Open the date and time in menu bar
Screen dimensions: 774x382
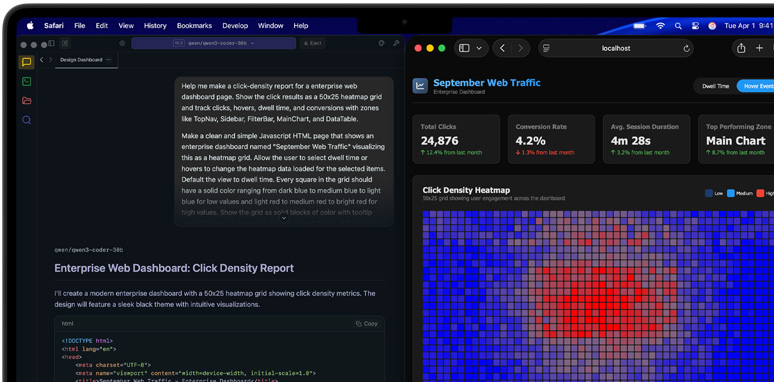tap(748, 26)
